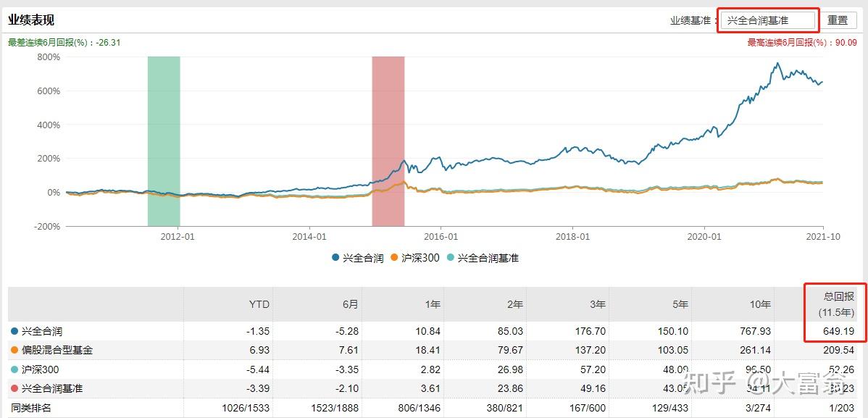868x418 pixels.
Task: Toggle the 兴全合润 legend entry under the chart
Action: [358, 257]
